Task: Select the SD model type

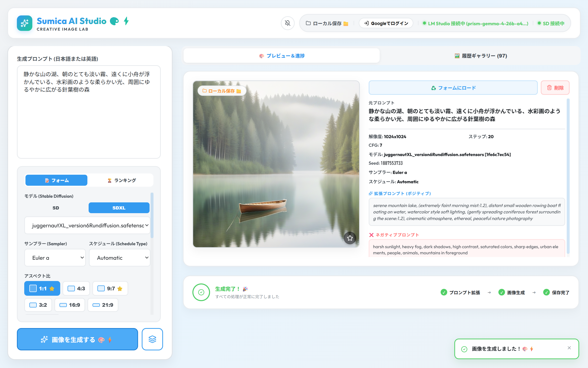Action: pyautogui.click(x=56, y=208)
